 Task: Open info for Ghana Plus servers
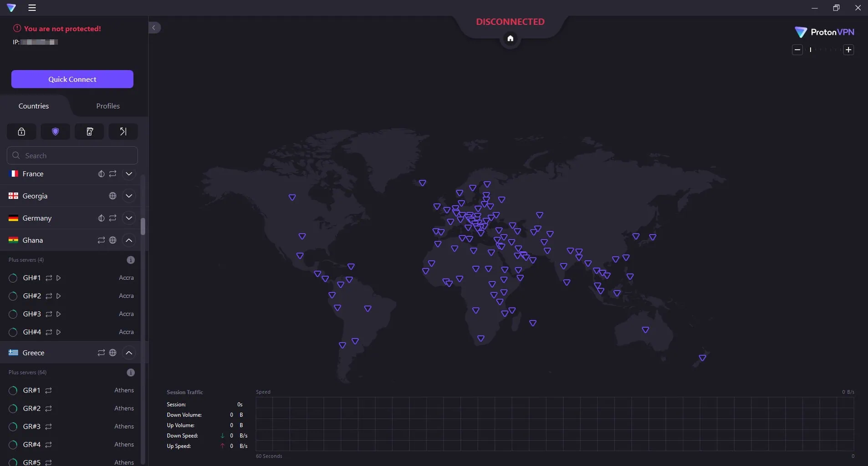point(131,260)
